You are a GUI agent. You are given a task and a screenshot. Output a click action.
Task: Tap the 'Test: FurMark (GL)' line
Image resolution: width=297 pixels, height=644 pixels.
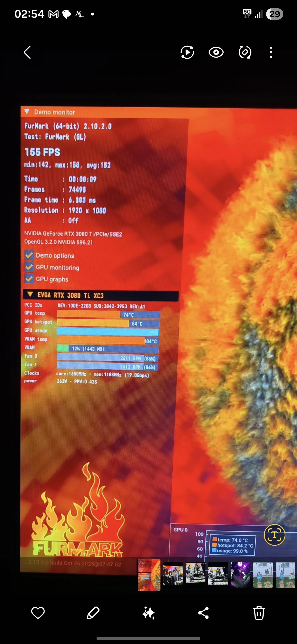[x=55, y=137]
